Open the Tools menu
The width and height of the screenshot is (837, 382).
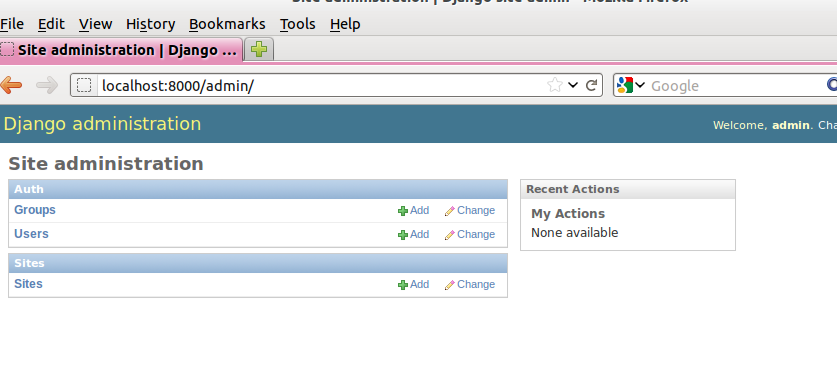click(297, 24)
